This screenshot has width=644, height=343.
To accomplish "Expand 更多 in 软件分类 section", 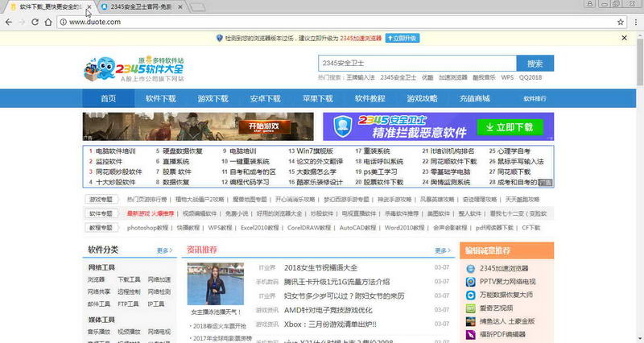I will [164, 250].
